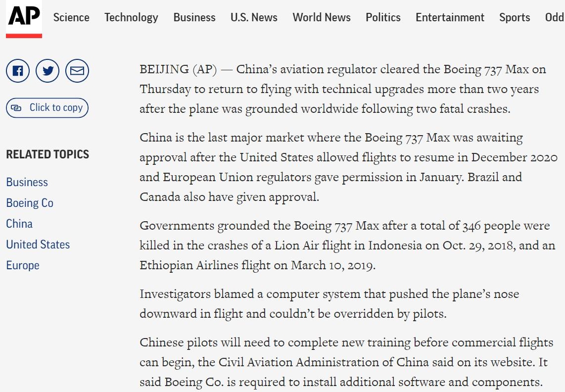Open the Boeing Co related topic
565x392 pixels.
click(30, 202)
